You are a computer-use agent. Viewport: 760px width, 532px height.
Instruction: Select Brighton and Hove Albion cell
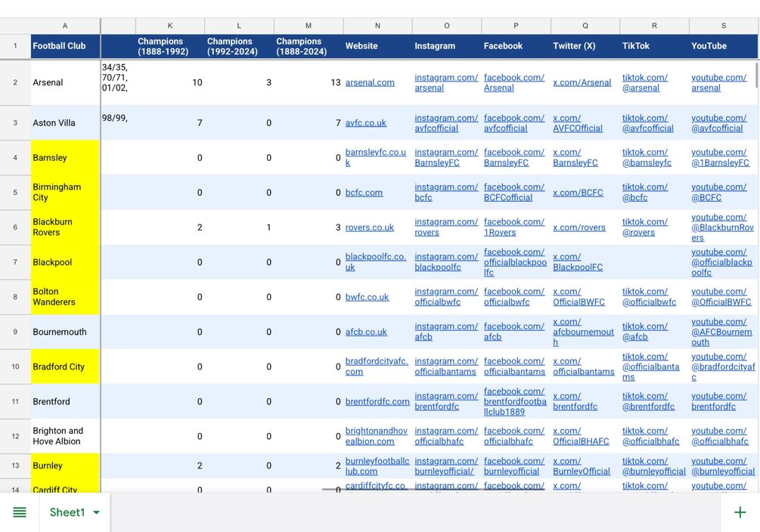click(65, 436)
